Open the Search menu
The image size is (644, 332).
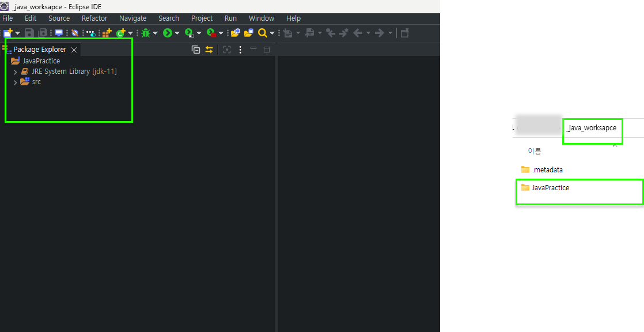click(169, 18)
